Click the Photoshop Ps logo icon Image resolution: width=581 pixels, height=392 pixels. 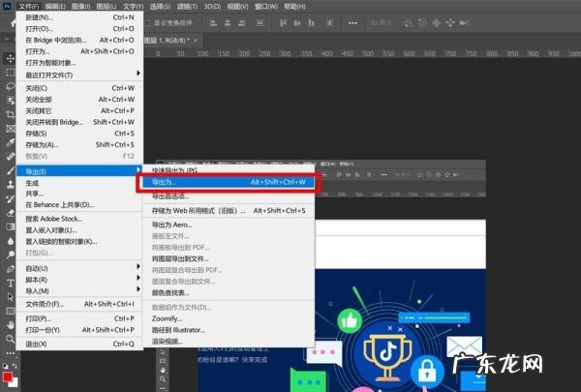click(x=8, y=6)
